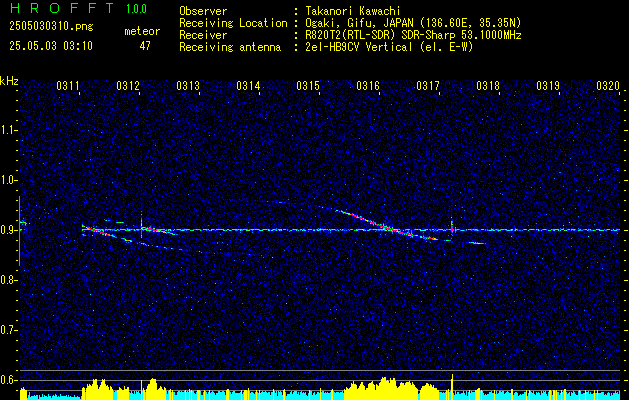
Task: Click the 0311 time marker
Action: 68,85
